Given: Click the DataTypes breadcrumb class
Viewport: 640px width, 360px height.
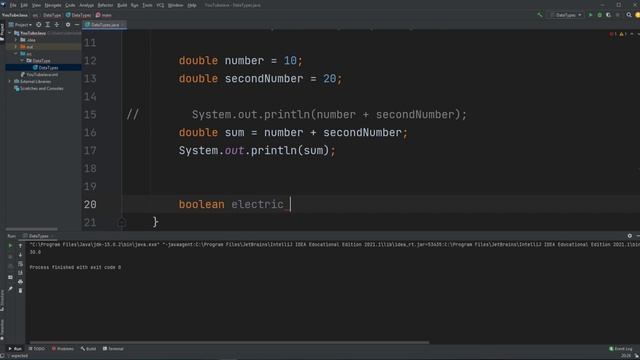Looking at the screenshot, I should pyautogui.click(x=79, y=15).
